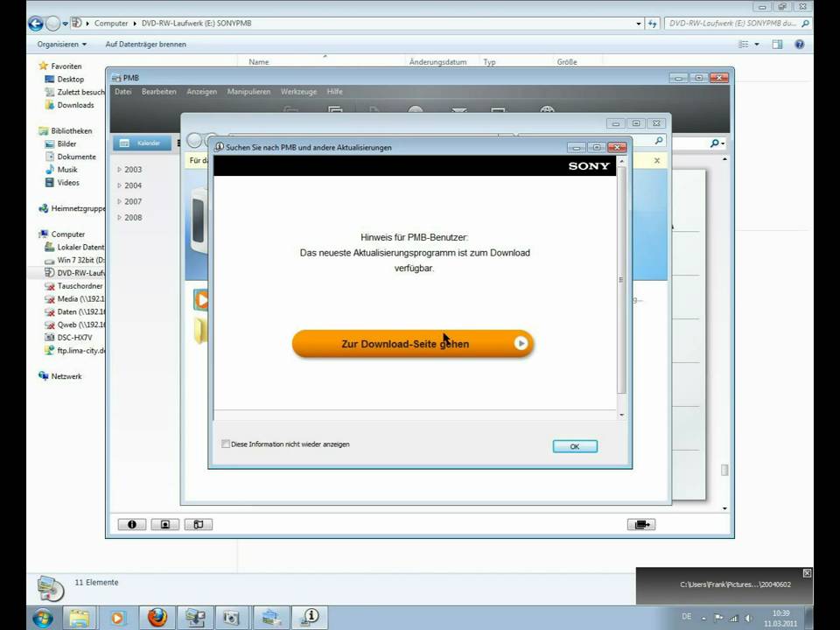Open the Bearbeiten menu in PMB
Viewport: 840px width, 630px height.
coord(158,92)
